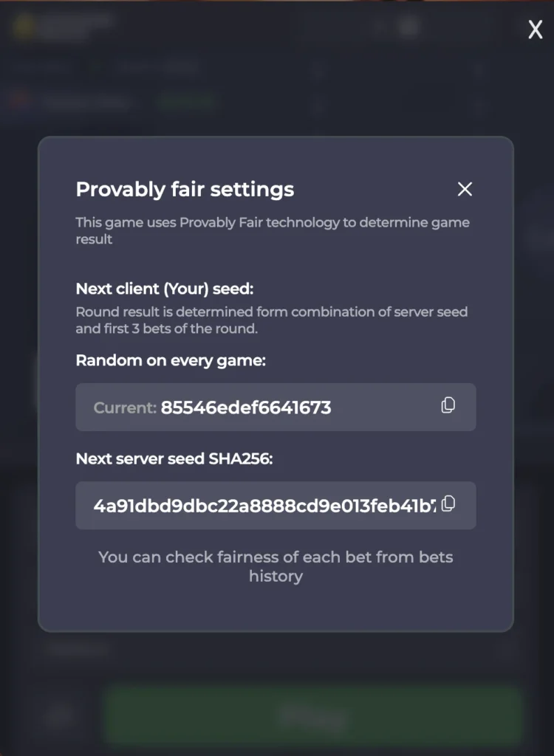This screenshot has height=756, width=554.
Task: Copy the current client seed value
Action: point(448,405)
